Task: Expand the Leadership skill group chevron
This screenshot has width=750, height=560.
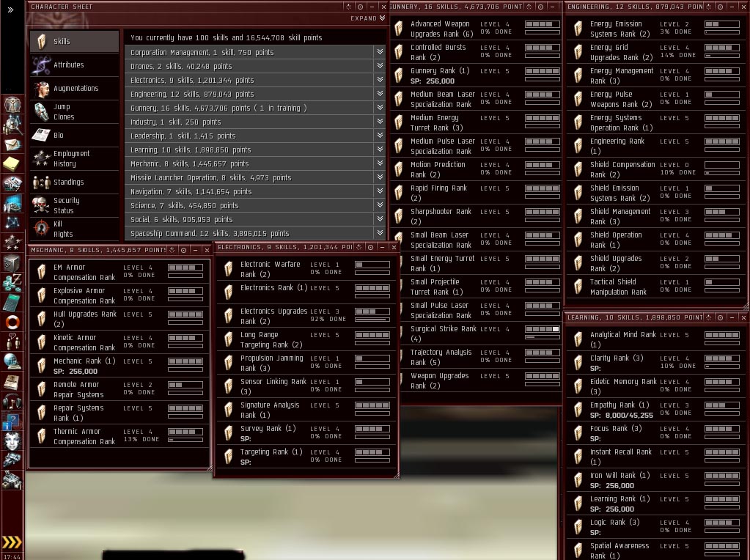Action: [x=380, y=135]
